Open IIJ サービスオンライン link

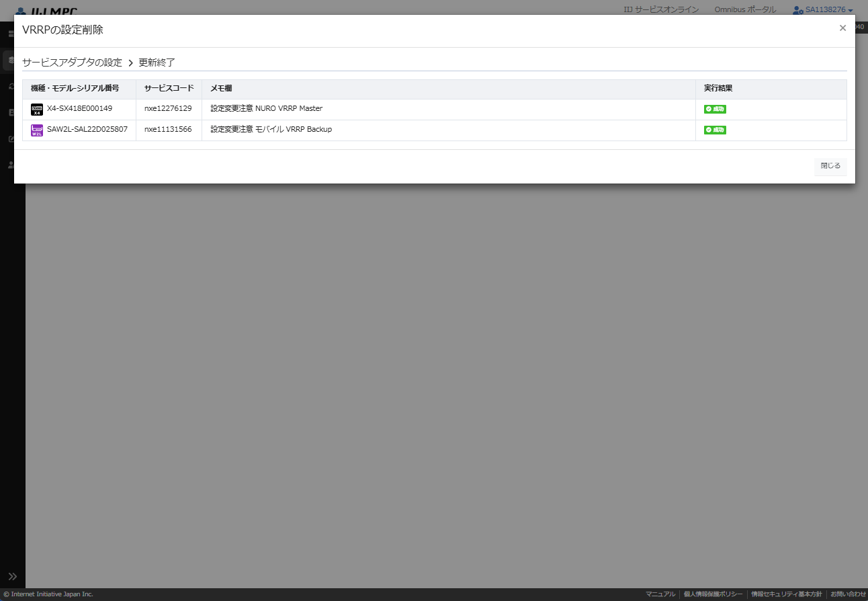(661, 9)
